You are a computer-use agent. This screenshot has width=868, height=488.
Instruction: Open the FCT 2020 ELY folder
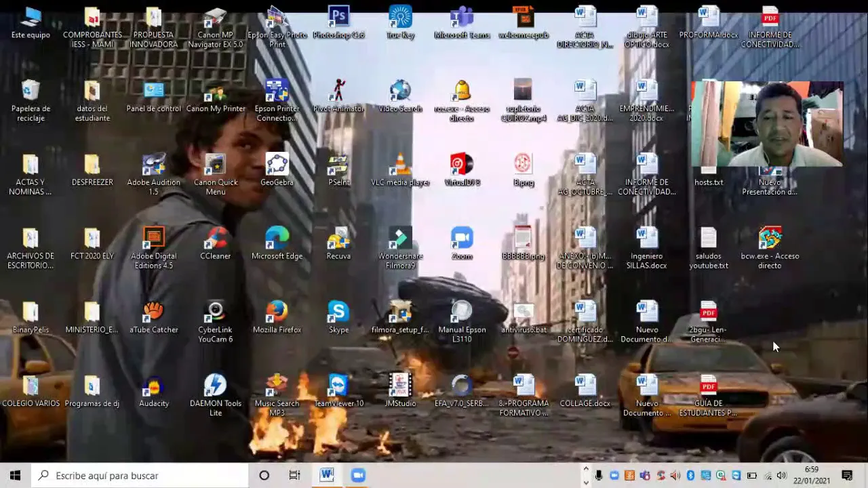point(92,244)
